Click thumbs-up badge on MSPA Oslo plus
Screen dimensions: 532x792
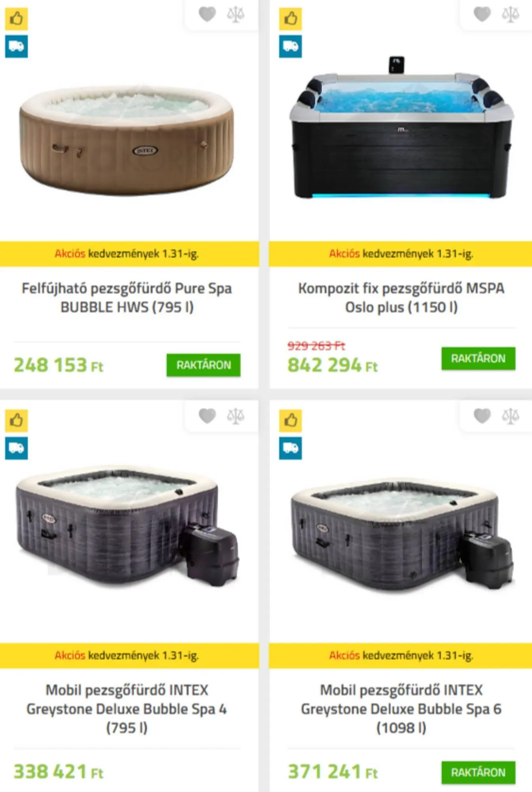(291, 18)
